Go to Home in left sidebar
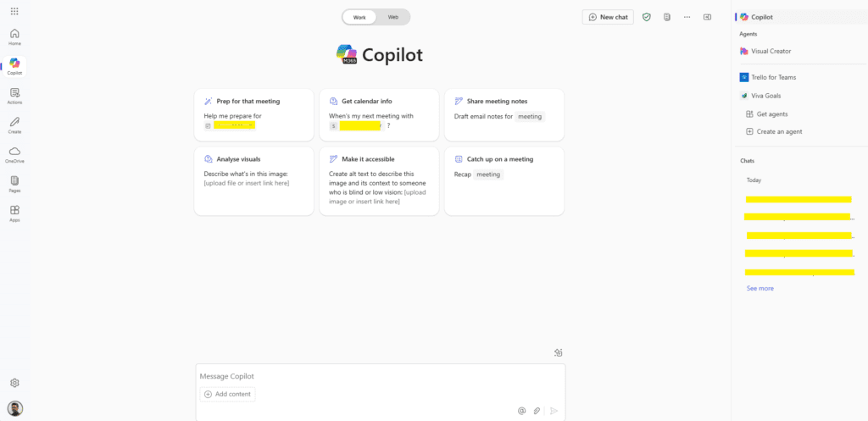The width and height of the screenshot is (868, 421). [15, 37]
